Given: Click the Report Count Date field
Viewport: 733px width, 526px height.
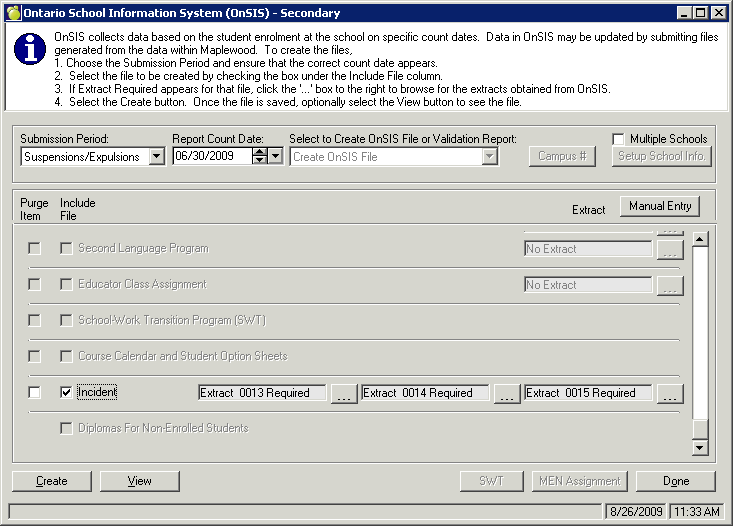Looking at the screenshot, I should click(210, 157).
